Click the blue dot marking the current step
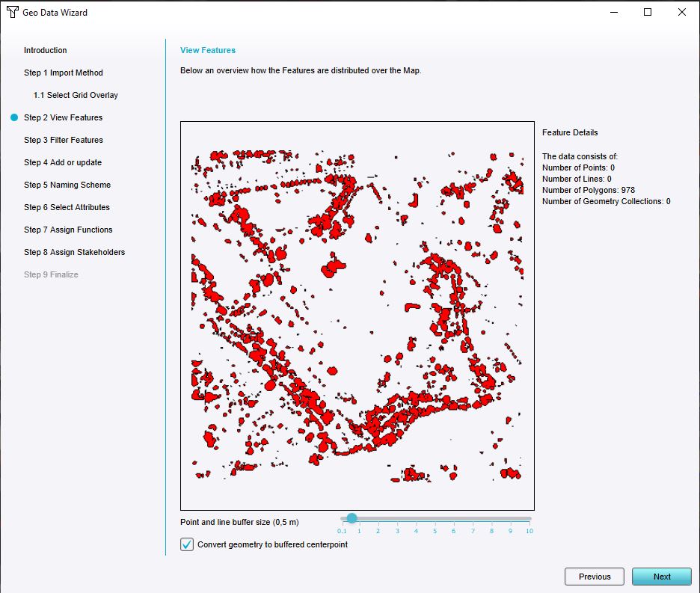 (14, 117)
